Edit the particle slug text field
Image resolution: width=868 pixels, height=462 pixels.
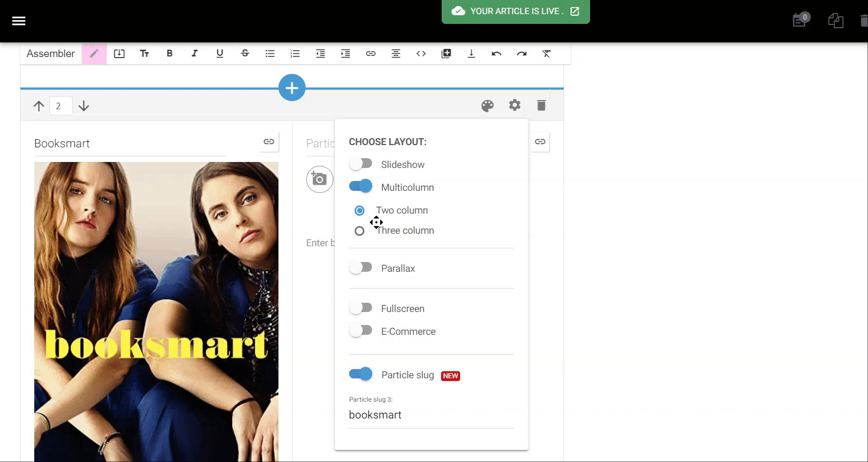click(x=431, y=415)
